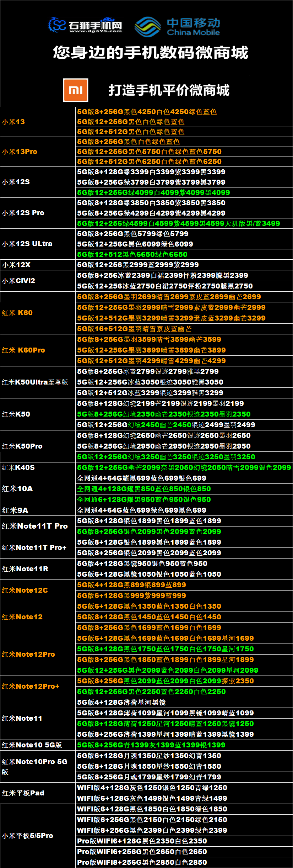Image resolution: width=293 pixels, height=868 pixels.
Task: Select the row ending "探索2350"
Action: coord(184,681)
